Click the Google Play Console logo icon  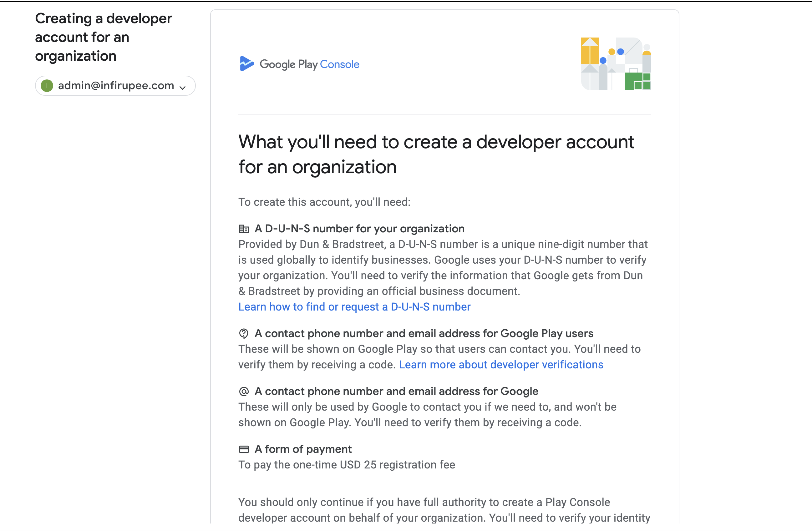(x=246, y=64)
